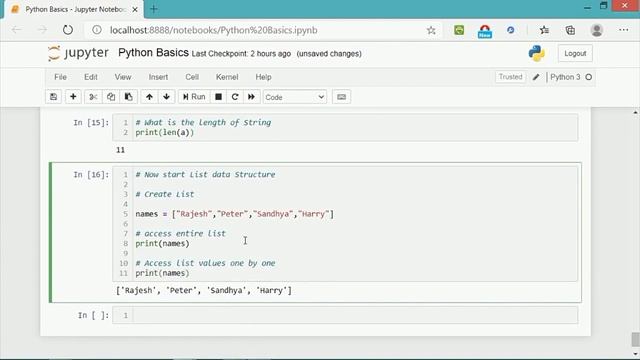Click into the empty In [ ] cell
The height and width of the screenshot is (360, 640).
coord(355,315)
